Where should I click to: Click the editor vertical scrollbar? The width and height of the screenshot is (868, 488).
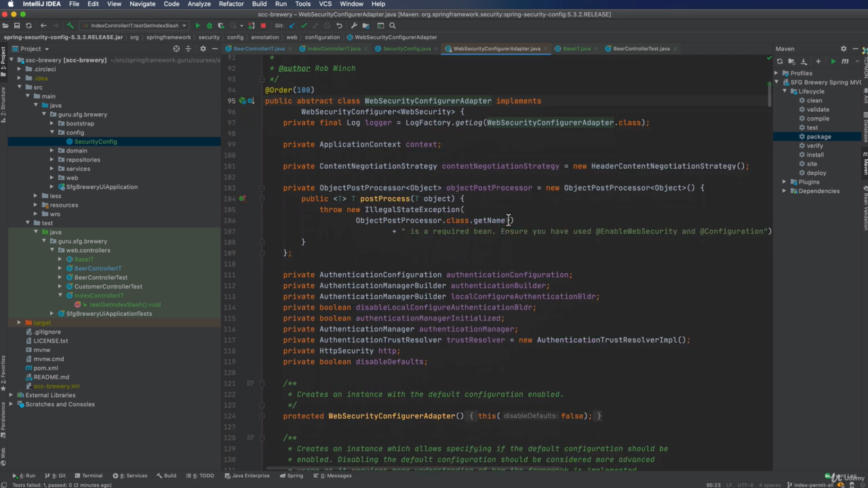click(x=769, y=95)
